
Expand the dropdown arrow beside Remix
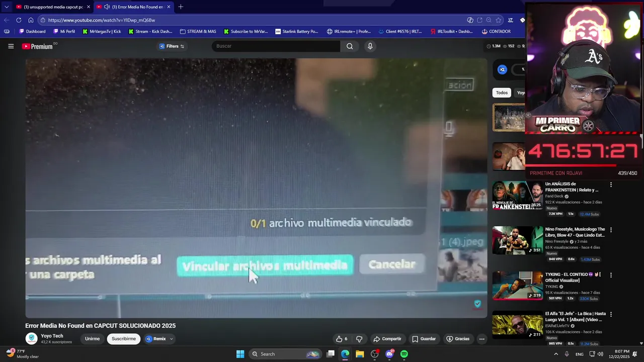point(171,339)
